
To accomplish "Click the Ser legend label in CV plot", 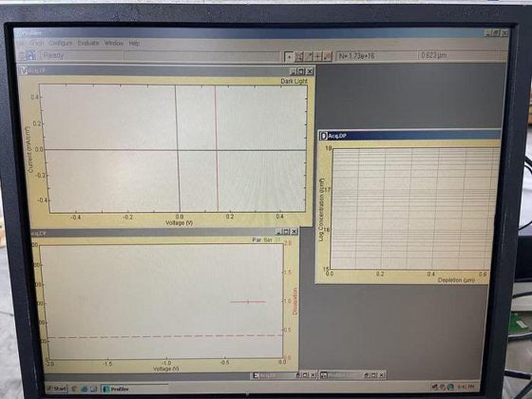I will pyautogui.click(x=268, y=239).
